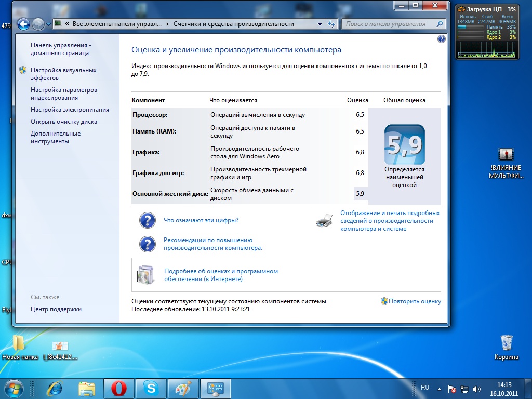Switch to Skype on taskbar

click(151, 389)
